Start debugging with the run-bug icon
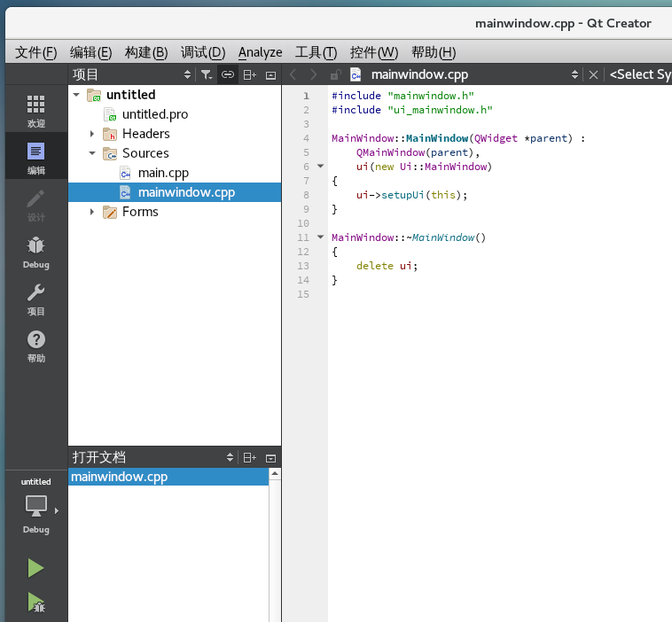The image size is (672, 622). [x=36, y=603]
